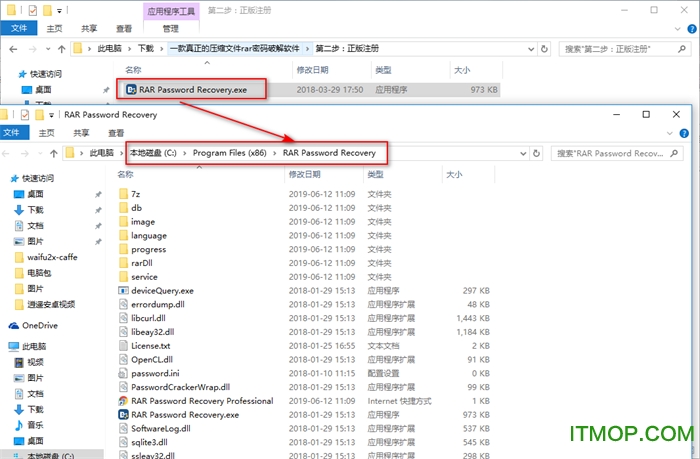Open help in front window ribbon
700x459 pixels.
683,134
